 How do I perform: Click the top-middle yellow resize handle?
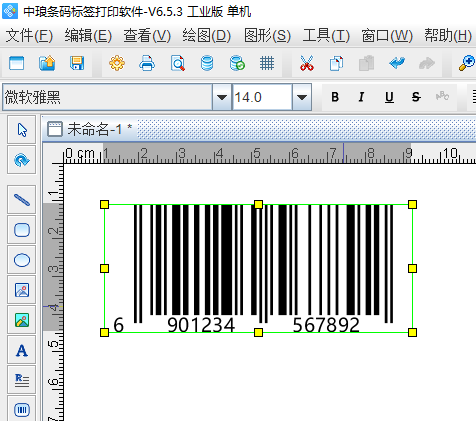coord(258,204)
